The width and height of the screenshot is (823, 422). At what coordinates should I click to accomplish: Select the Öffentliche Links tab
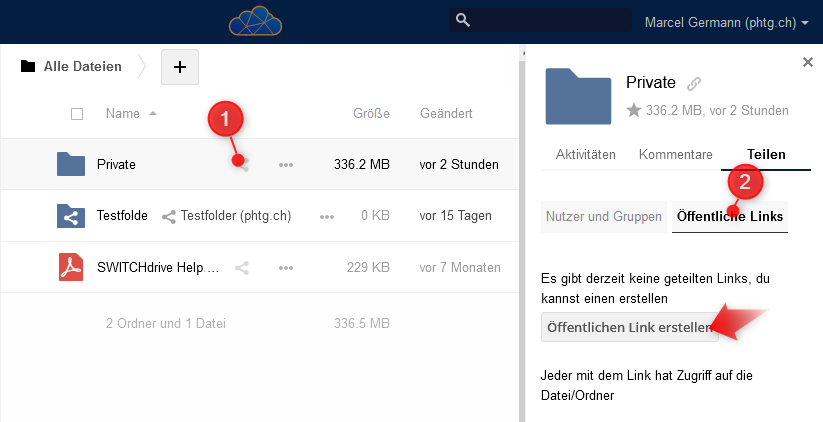click(730, 216)
